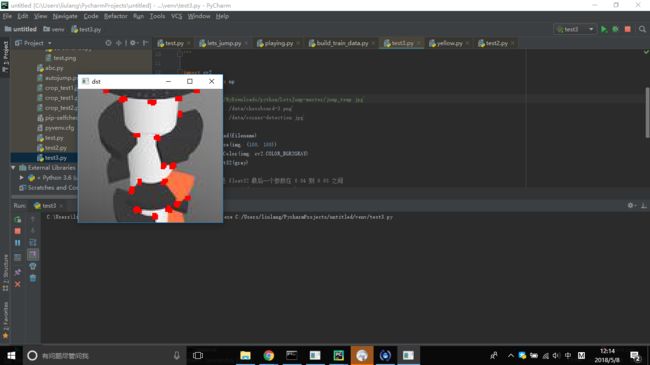Open Scratches and Consoles in project tree

pyautogui.click(x=49, y=187)
